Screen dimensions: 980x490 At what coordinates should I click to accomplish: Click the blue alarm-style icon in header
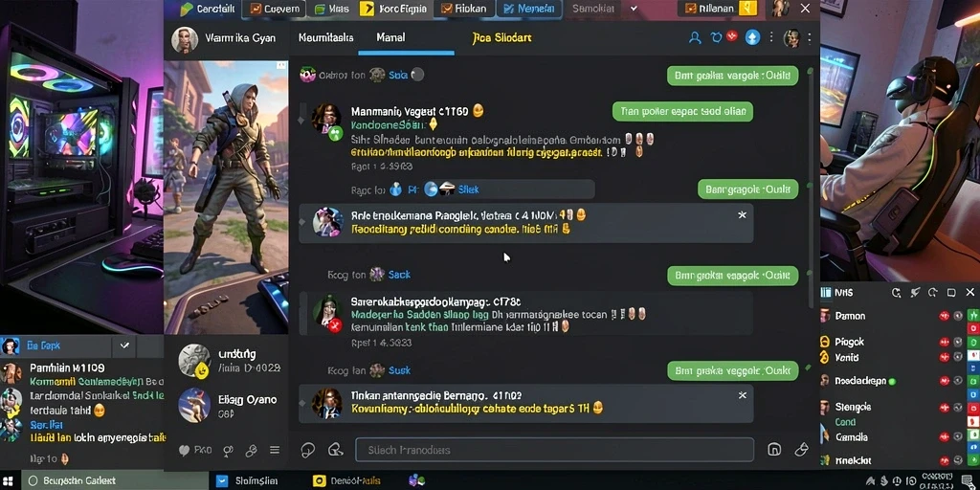716,38
